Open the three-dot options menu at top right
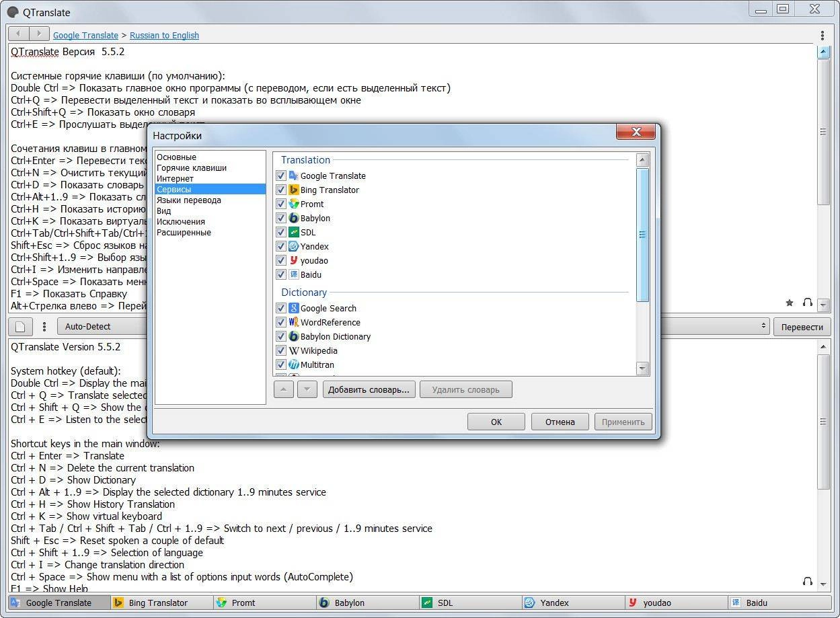Viewport: 840px width, 618px height. pos(823,35)
